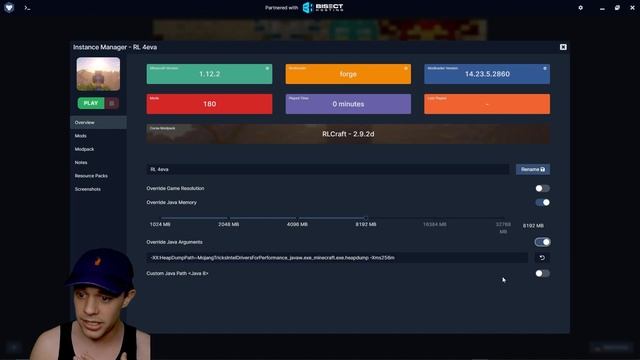Click edit icon on modloader version 14.23.5.2860 card
Screen dimensions: 640x360
[544, 68]
